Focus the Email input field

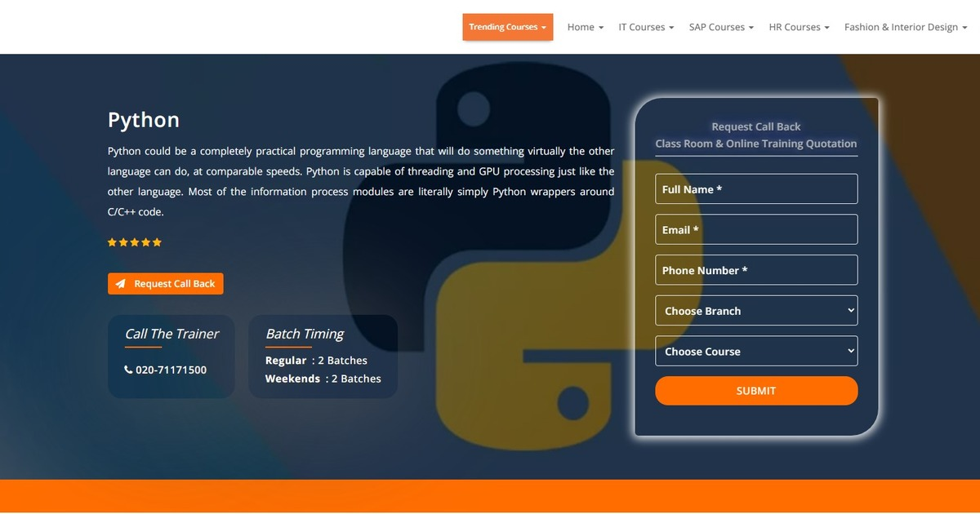(x=756, y=229)
